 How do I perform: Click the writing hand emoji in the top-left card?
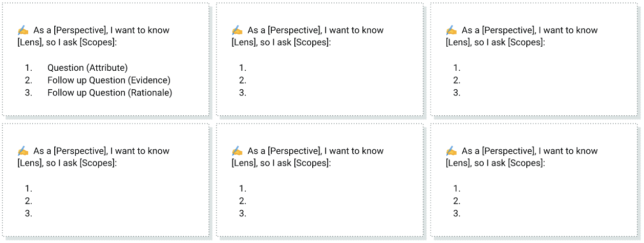click(x=23, y=30)
